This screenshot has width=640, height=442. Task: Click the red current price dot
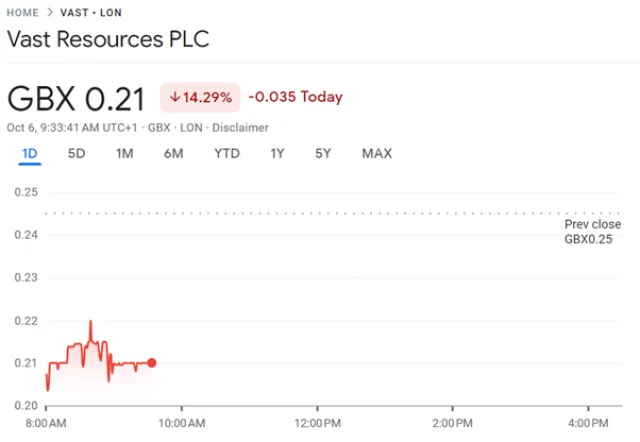pos(151,363)
